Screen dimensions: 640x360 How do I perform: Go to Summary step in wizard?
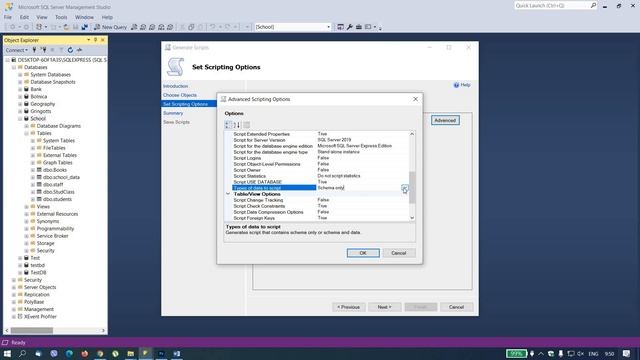[173, 113]
